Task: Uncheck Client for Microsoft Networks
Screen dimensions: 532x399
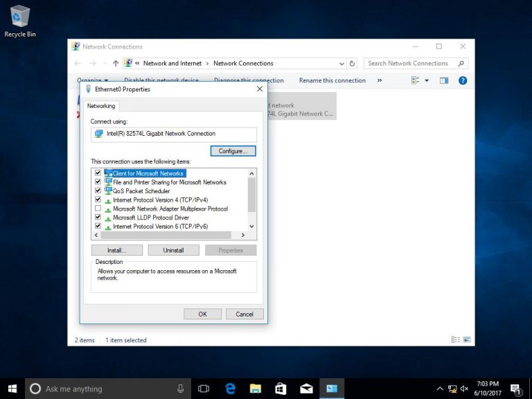Action: [98, 173]
